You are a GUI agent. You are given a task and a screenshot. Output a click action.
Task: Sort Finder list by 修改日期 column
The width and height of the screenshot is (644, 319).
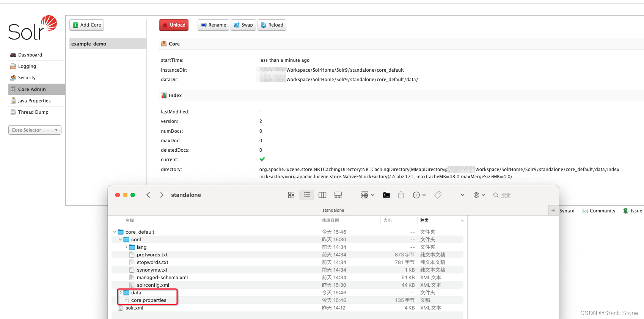[x=330, y=220]
